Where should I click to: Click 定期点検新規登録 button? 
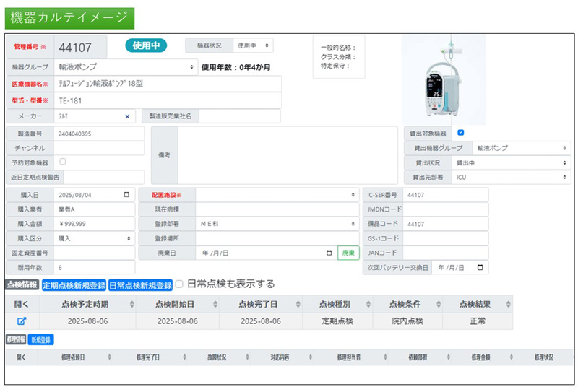74,284
